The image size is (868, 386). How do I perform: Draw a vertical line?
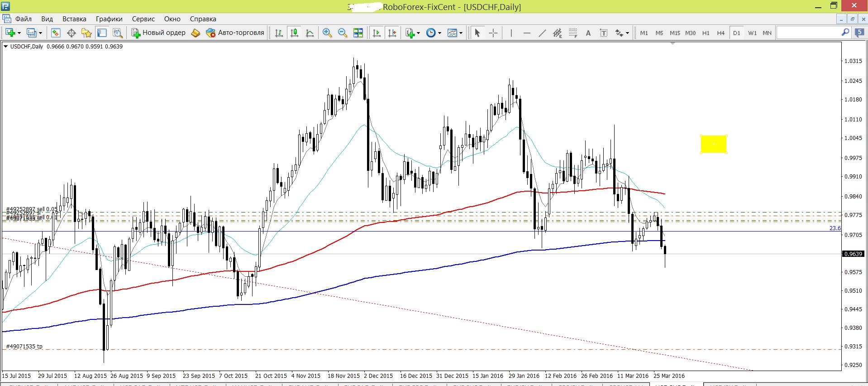pyautogui.click(x=511, y=33)
